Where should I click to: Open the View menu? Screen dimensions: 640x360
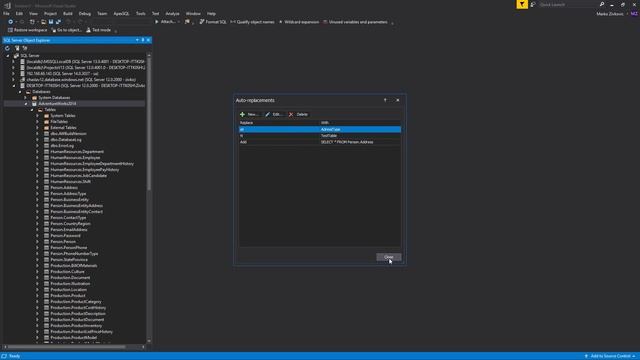pos(33,13)
